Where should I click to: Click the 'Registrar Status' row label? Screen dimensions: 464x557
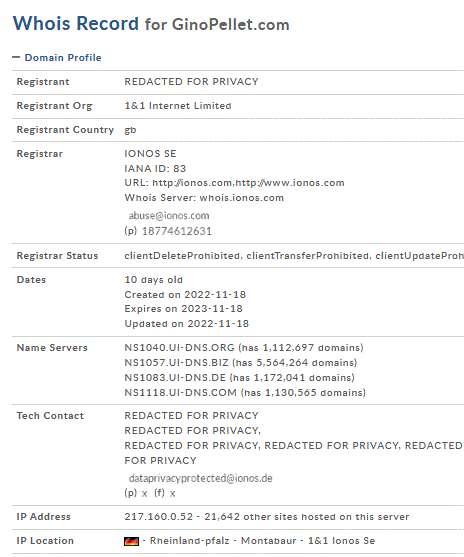(x=57, y=256)
